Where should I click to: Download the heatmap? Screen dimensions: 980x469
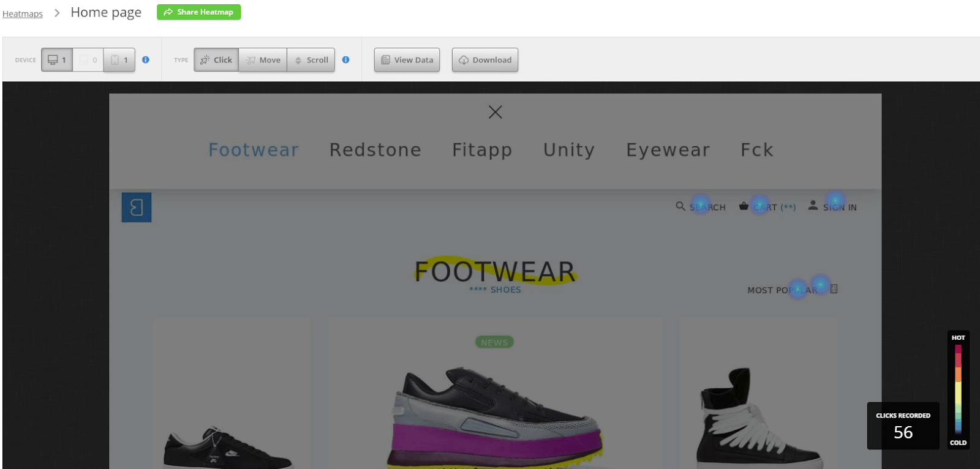point(485,60)
